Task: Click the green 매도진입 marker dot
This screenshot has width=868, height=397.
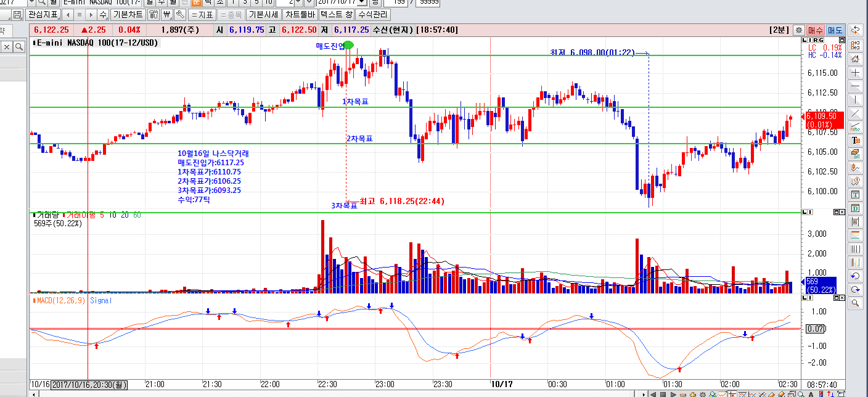Action: pyautogui.click(x=348, y=44)
